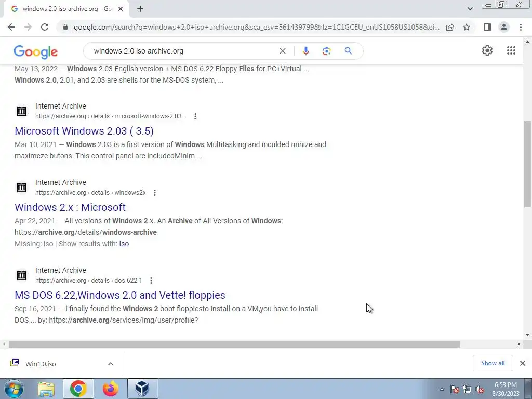This screenshot has width=532, height=399.
Task: Click the Action Center flag icon
Action: [x=455, y=389]
